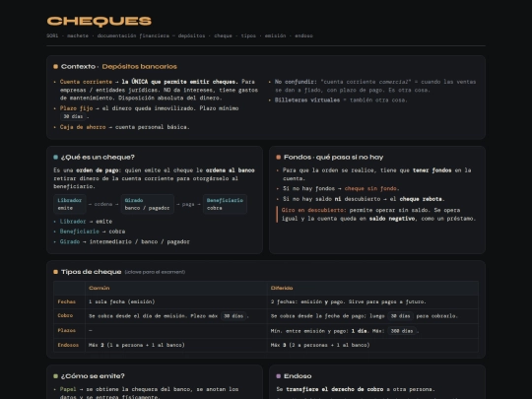The height and width of the screenshot is (399, 532).
Task: Click the 'Librador emite' diagram box
Action: click(x=70, y=204)
